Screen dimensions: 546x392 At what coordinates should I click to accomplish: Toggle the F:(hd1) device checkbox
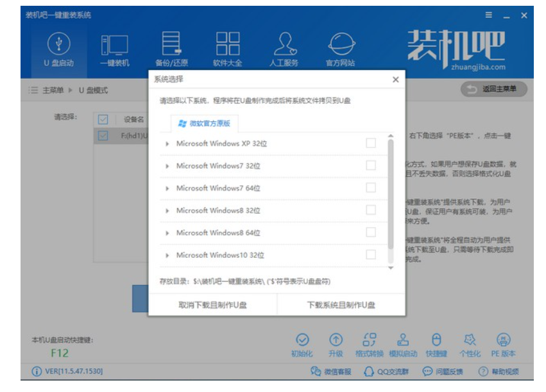103,135
